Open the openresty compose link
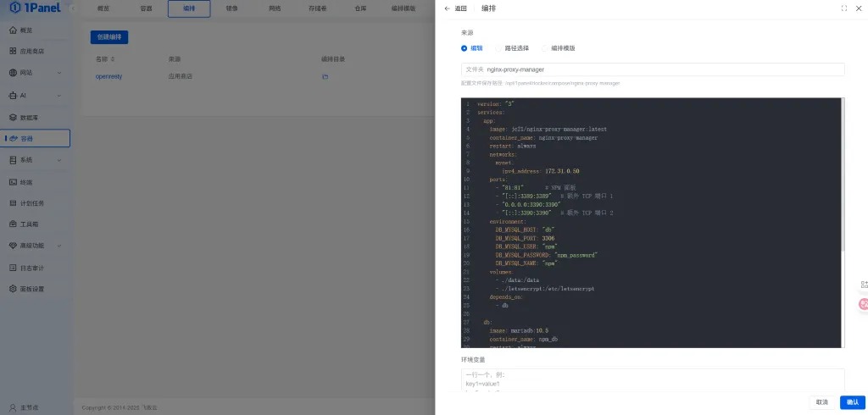 (x=108, y=76)
